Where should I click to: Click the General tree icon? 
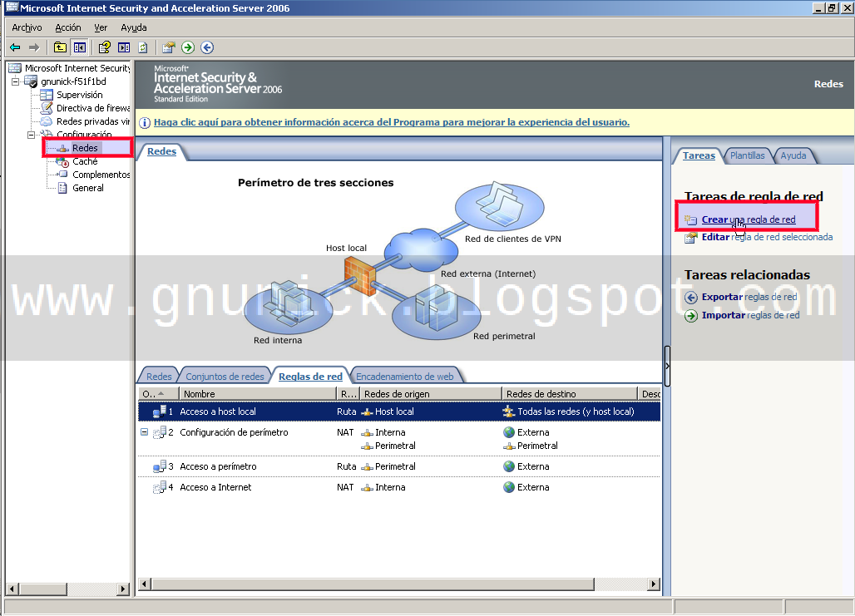coord(62,188)
